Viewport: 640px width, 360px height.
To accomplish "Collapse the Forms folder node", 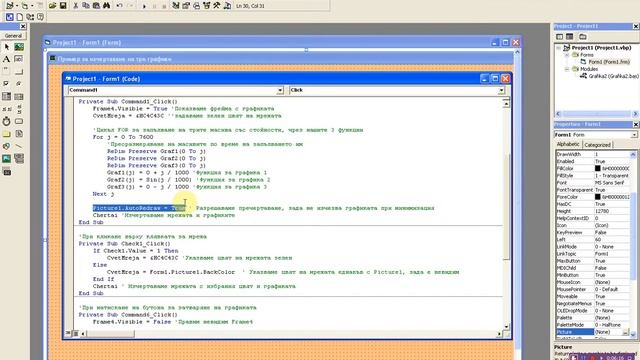I will click(x=567, y=55).
